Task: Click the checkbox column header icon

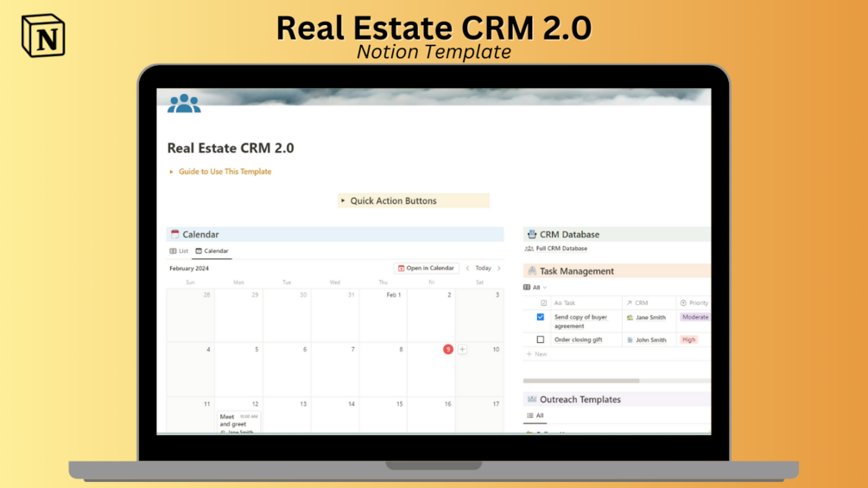Action: [543, 302]
